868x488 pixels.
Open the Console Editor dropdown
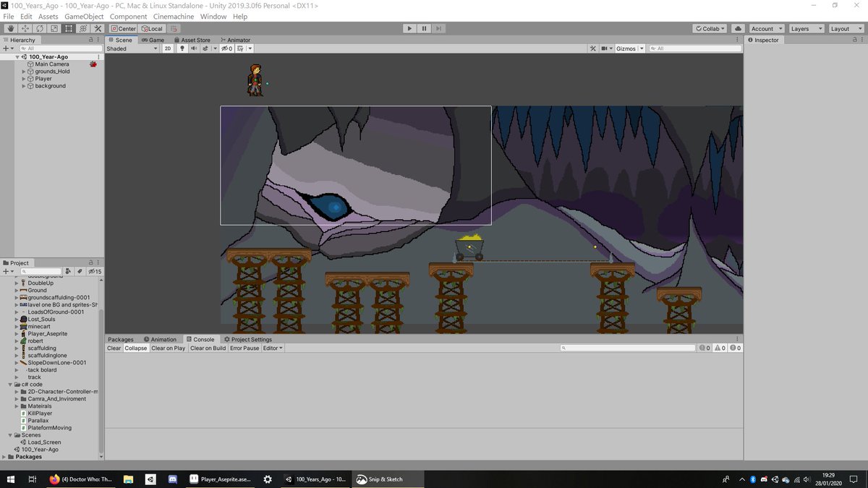[273, 348]
